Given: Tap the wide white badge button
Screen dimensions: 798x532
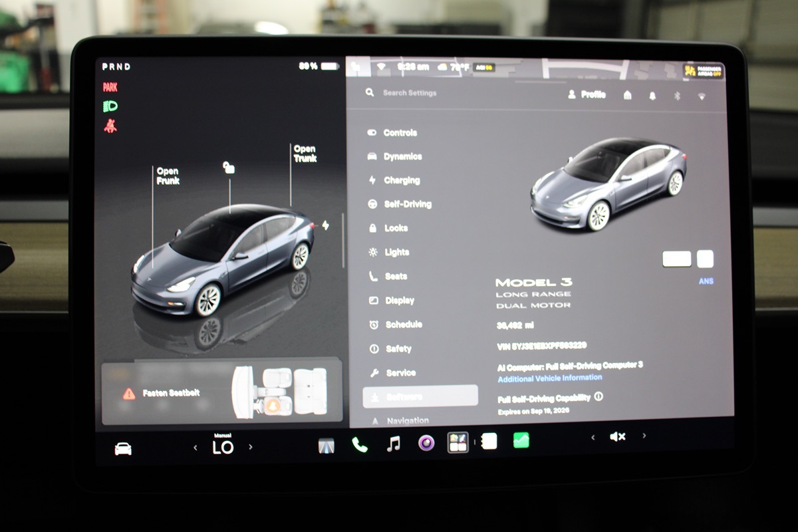Looking at the screenshot, I should [x=677, y=259].
